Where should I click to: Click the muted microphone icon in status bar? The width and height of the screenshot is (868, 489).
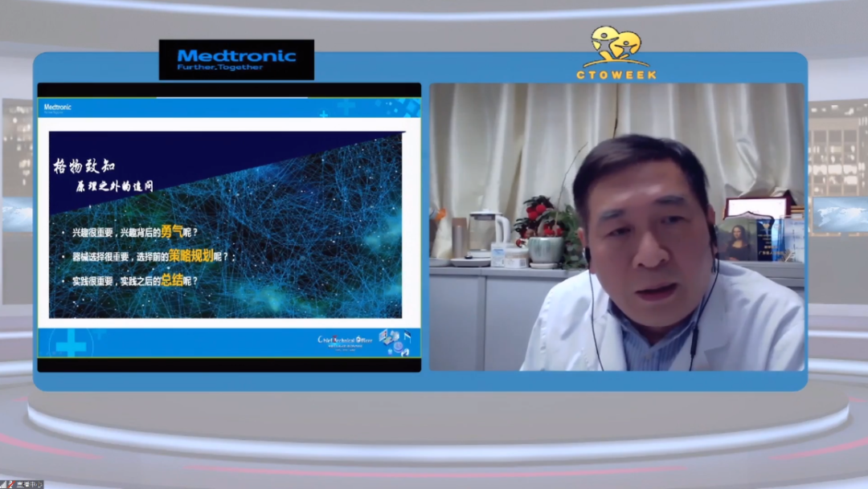coord(11,484)
